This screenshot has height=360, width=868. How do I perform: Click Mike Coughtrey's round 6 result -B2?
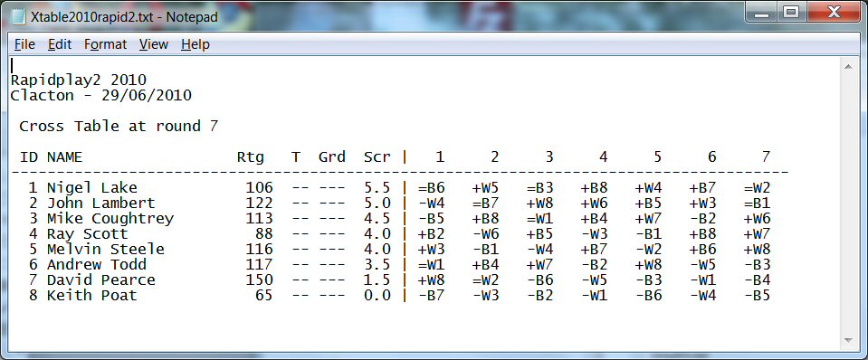(703, 218)
